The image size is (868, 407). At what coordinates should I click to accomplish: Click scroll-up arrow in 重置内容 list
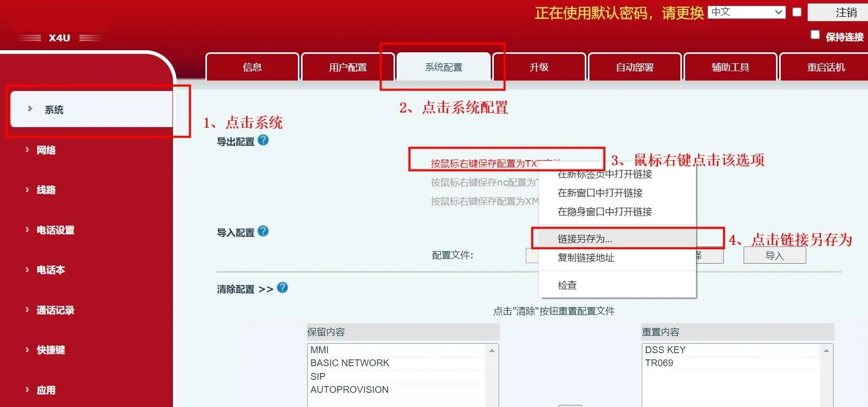[826, 351]
